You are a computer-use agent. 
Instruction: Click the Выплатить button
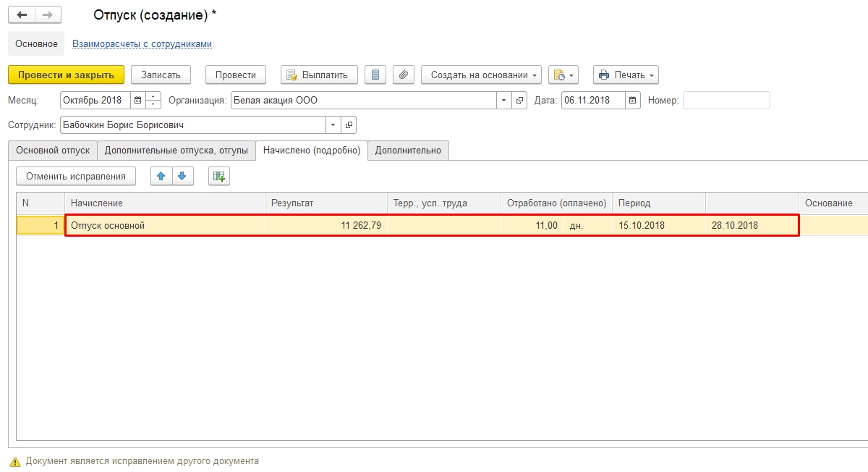coord(318,75)
